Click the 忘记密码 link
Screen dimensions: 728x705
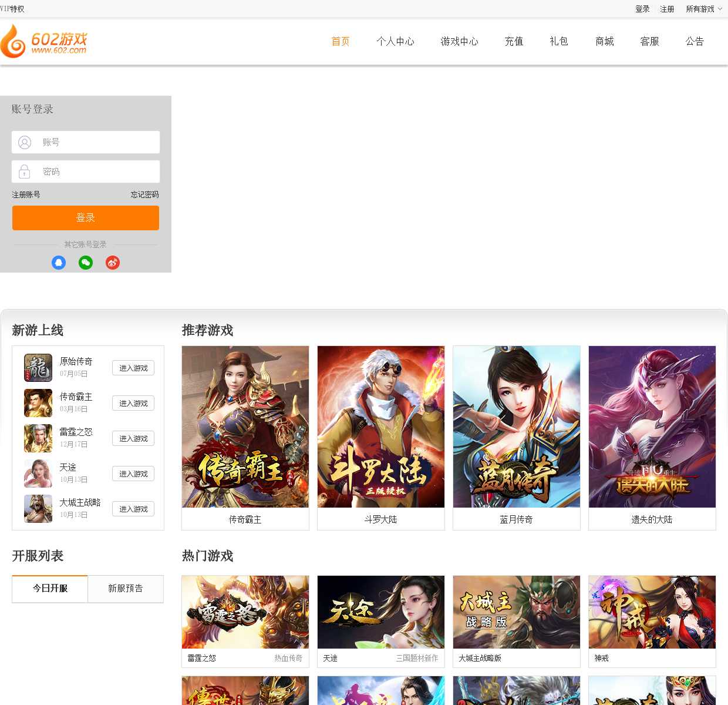coord(144,194)
